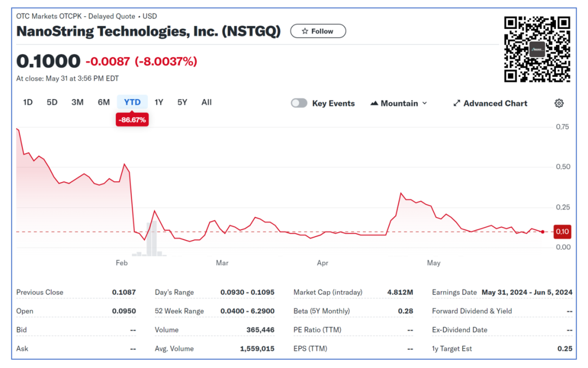Select the 3M time range tab

78,102
